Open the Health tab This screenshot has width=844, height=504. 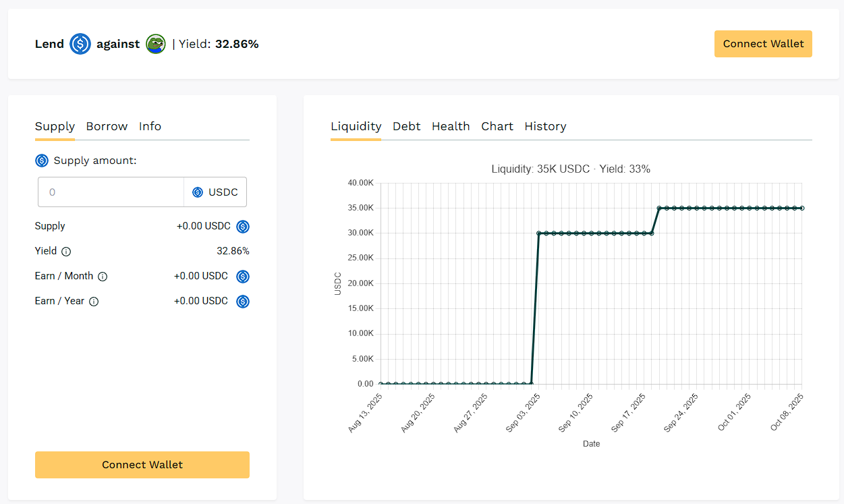(451, 126)
